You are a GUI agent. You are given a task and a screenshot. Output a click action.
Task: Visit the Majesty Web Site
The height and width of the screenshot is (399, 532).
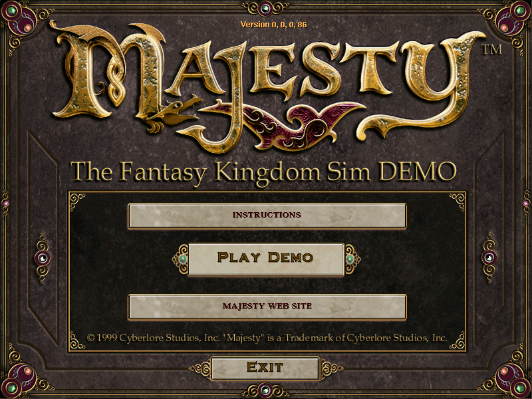[267, 307]
